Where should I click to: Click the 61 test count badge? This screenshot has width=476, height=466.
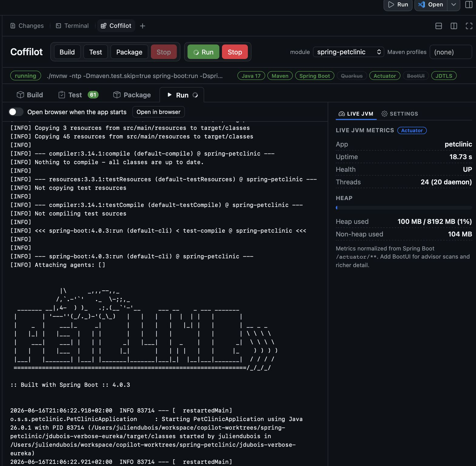point(93,95)
